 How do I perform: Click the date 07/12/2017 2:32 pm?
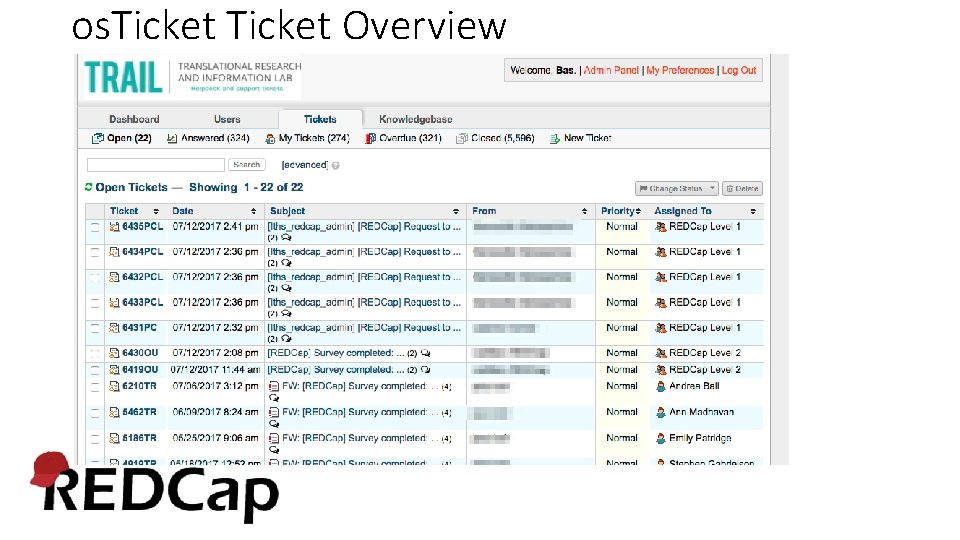pyautogui.click(x=216, y=328)
